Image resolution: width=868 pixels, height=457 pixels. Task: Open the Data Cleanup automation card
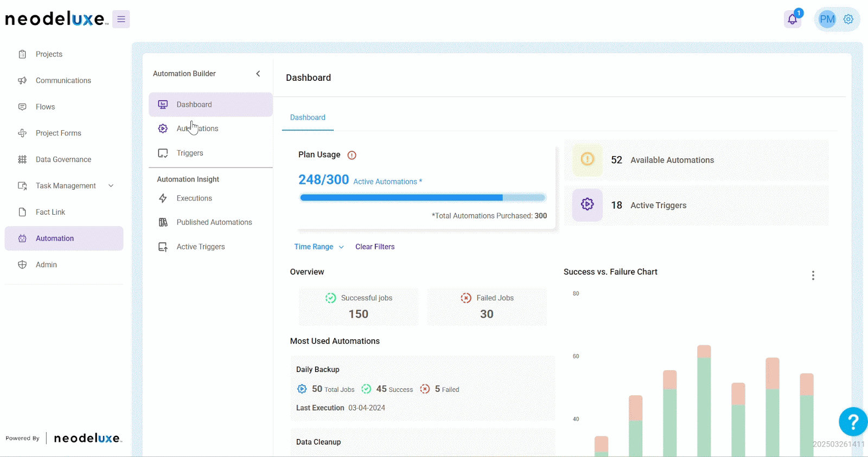point(423,442)
